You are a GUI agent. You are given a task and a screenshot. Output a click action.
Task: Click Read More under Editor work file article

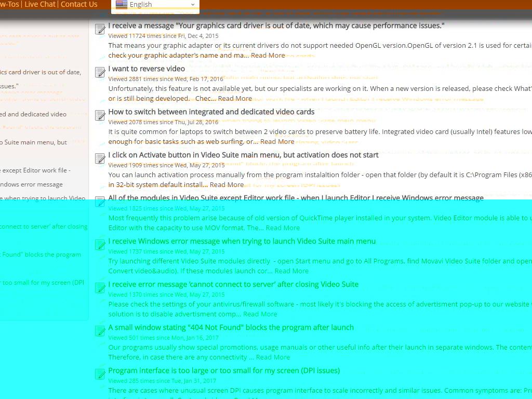click(x=283, y=228)
